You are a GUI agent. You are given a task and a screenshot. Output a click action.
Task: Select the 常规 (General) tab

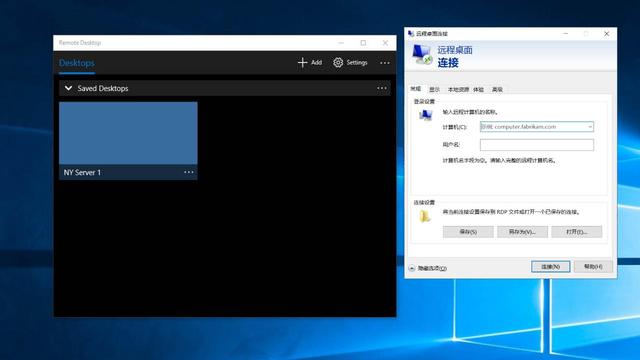coord(416,89)
